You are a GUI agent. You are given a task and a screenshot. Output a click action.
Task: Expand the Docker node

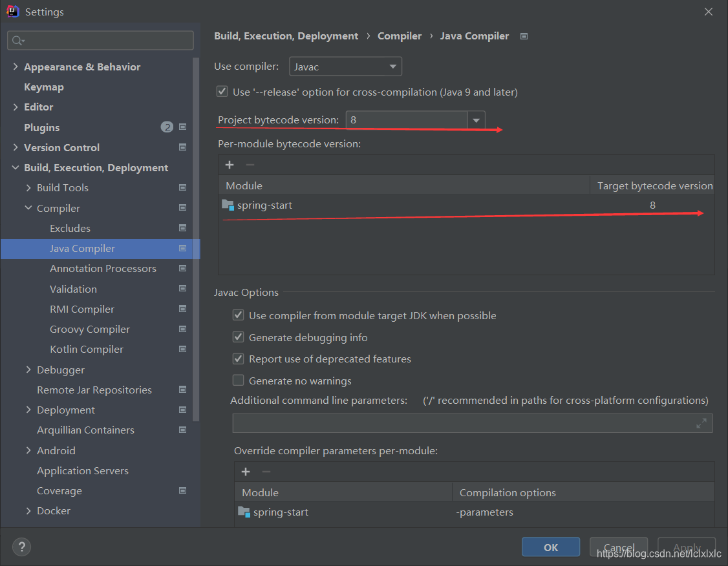28,510
